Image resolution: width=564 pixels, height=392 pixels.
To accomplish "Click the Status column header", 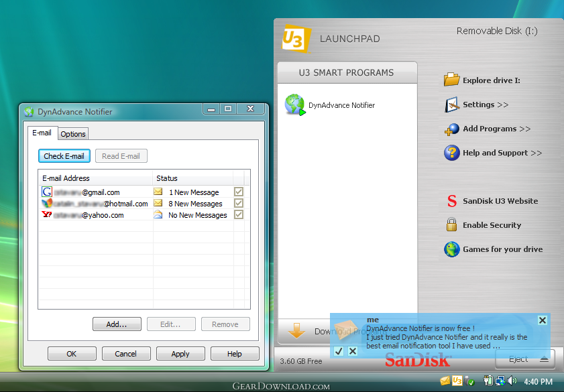I will pyautogui.click(x=193, y=178).
